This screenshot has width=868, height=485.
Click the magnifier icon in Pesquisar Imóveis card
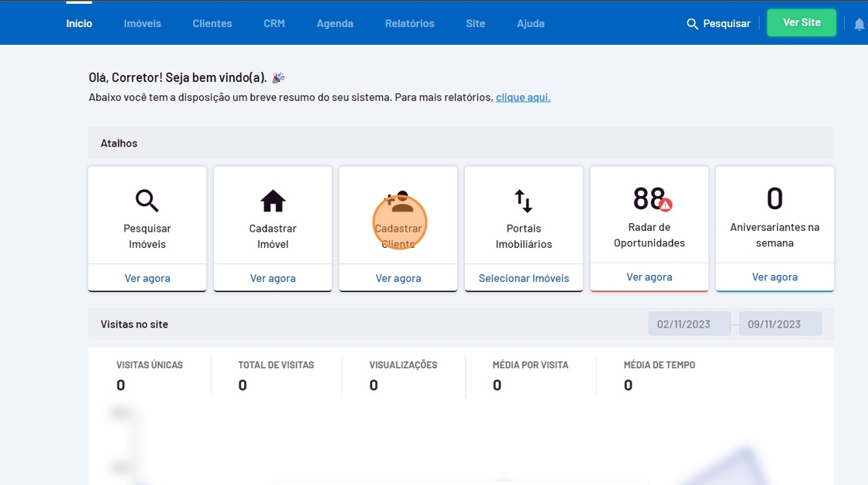click(x=147, y=201)
